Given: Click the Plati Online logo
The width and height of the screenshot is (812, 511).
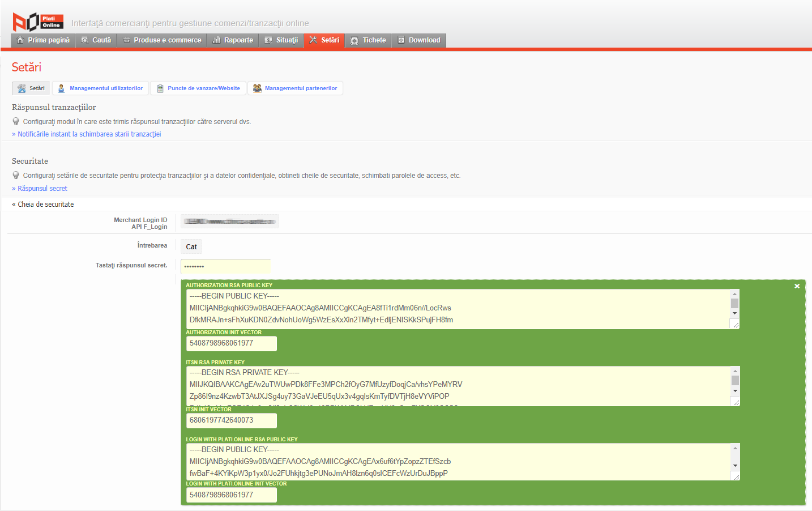Looking at the screenshot, I should (38, 22).
